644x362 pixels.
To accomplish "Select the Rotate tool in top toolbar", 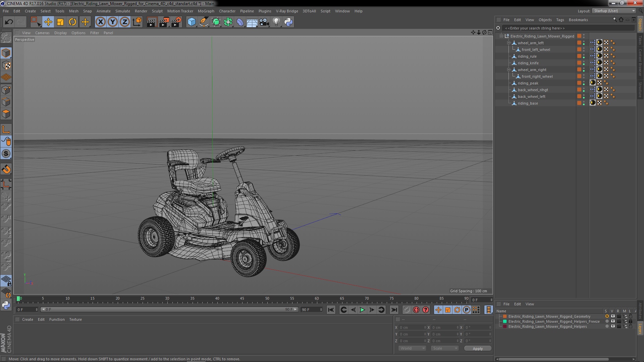I will 72,22.
